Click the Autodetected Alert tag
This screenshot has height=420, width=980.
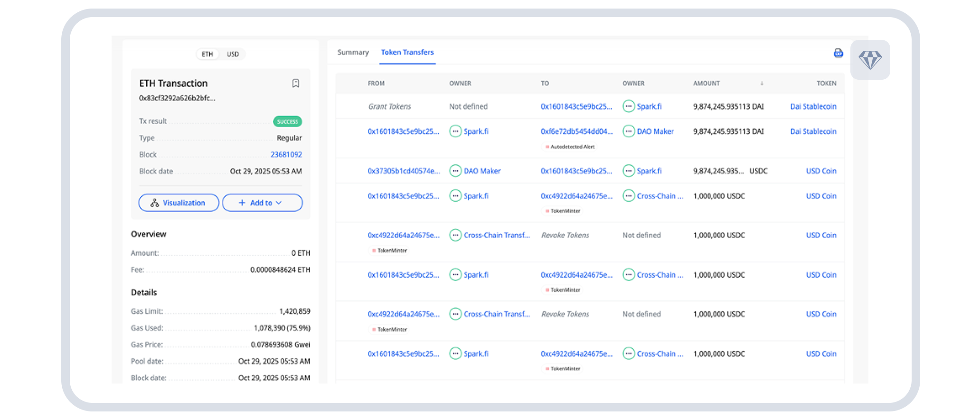[570, 147]
